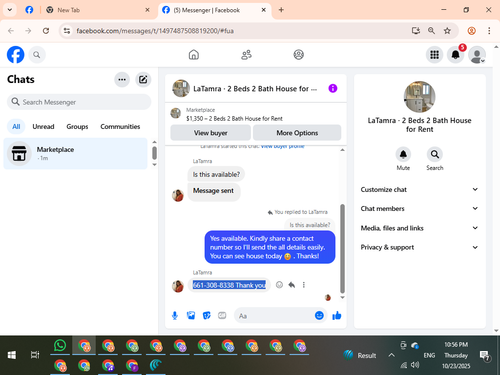
Task: Open the tab search dropdown arrow
Action: pos(10,10)
